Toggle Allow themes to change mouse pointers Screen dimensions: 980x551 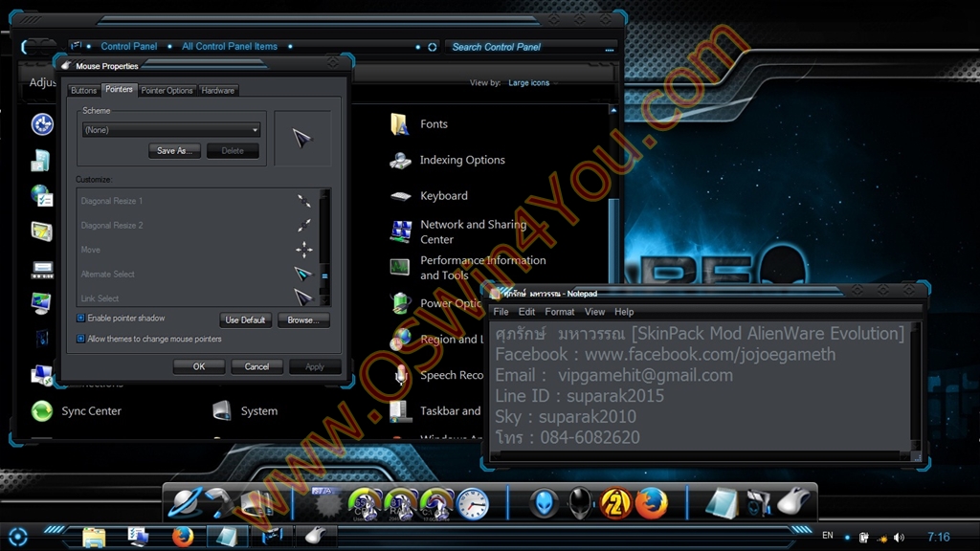80,339
